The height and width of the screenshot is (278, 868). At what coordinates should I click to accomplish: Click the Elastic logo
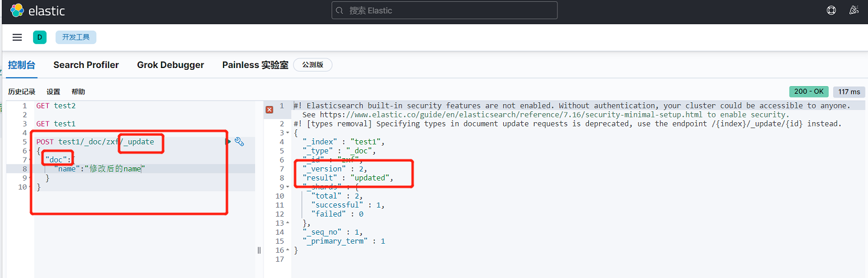(37, 11)
